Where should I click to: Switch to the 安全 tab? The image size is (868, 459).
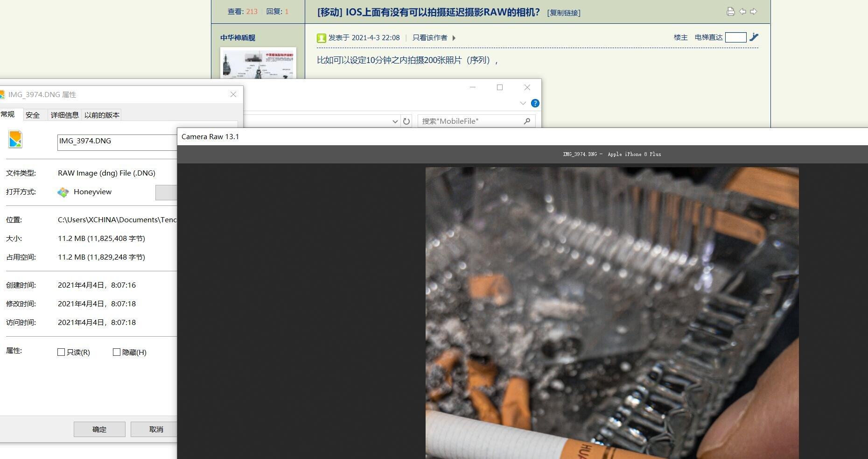(33, 115)
